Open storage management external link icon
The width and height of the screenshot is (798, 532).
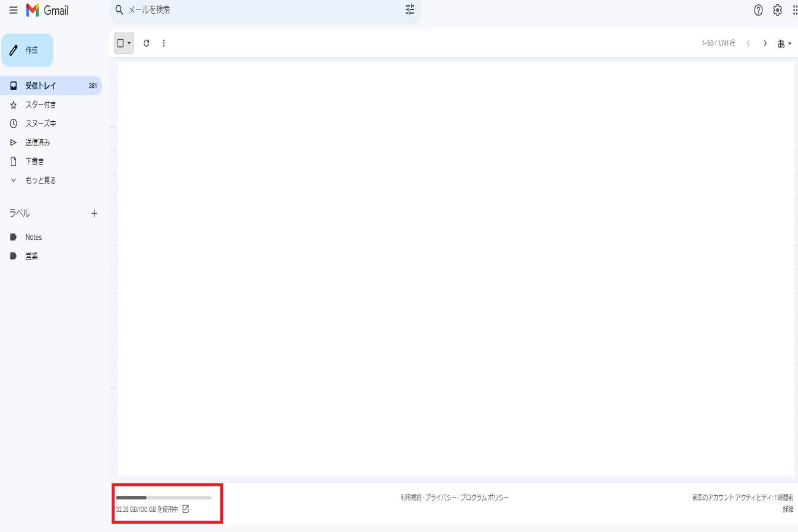tap(185, 509)
